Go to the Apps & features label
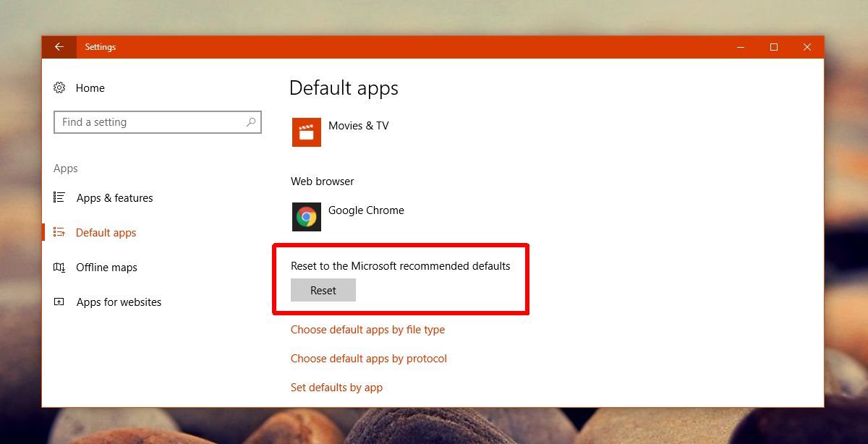This screenshot has height=444, width=868. click(114, 198)
